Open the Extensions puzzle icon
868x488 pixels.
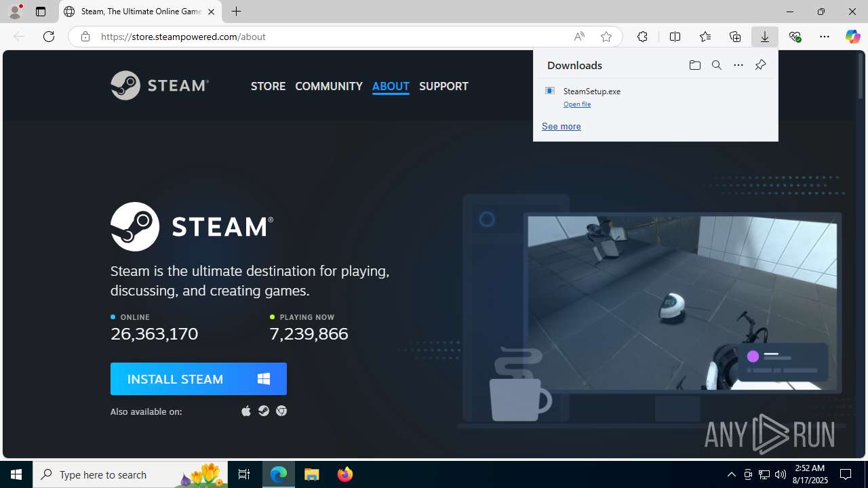[x=642, y=37]
